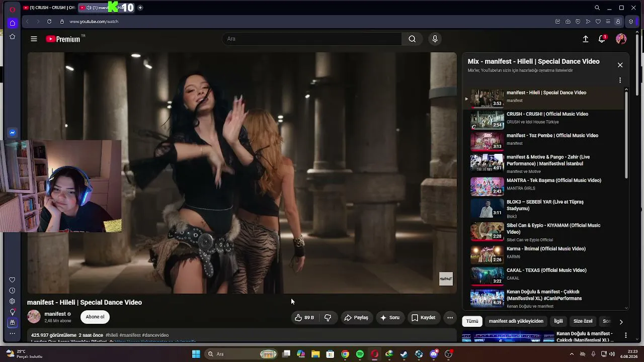This screenshot has width=644, height=362.
Task: Open the upload video icon
Action: tap(586, 39)
